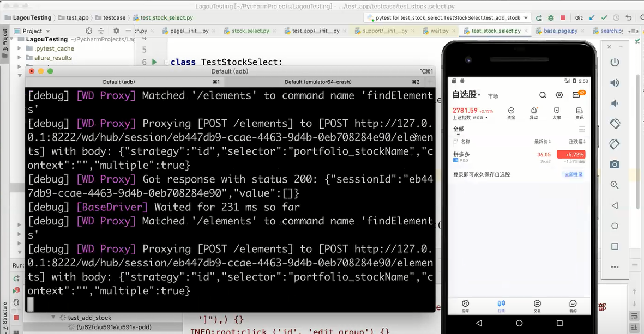Tap the 拼多多 PDD stock row
The image size is (644, 334).
pyautogui.click(x=519, y=157)
